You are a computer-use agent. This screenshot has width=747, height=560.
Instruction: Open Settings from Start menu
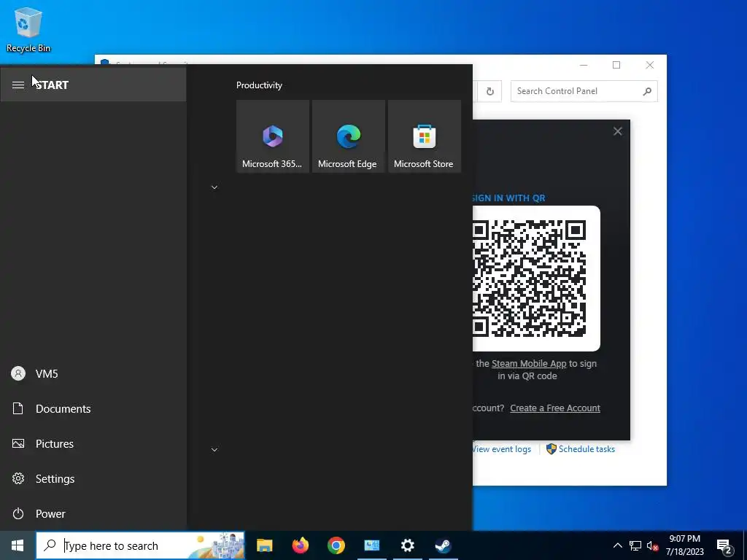93,478
